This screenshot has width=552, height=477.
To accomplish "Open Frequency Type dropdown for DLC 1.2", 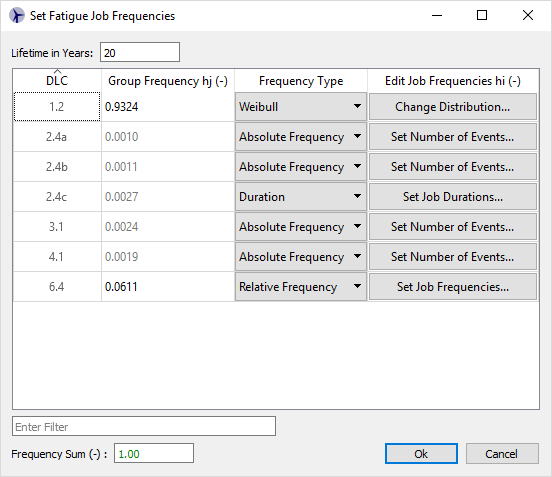I will [301, 107].
